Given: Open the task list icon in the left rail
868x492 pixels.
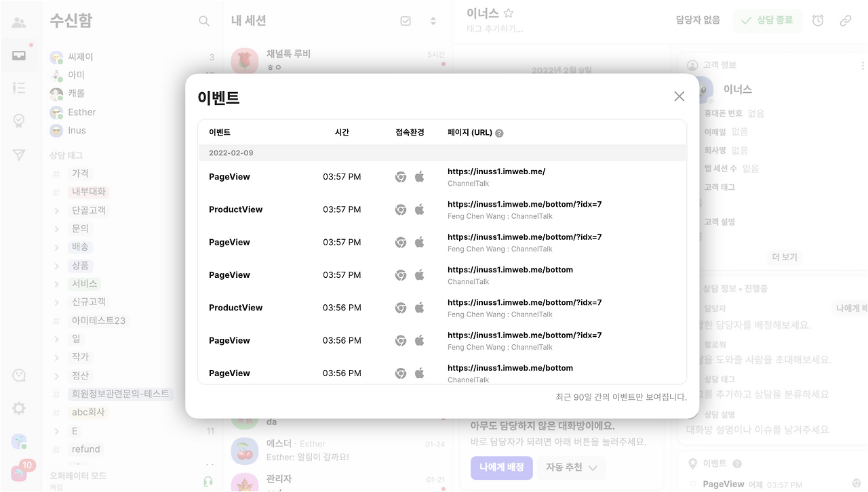Looking at the screenshot, I should [19, 88].
